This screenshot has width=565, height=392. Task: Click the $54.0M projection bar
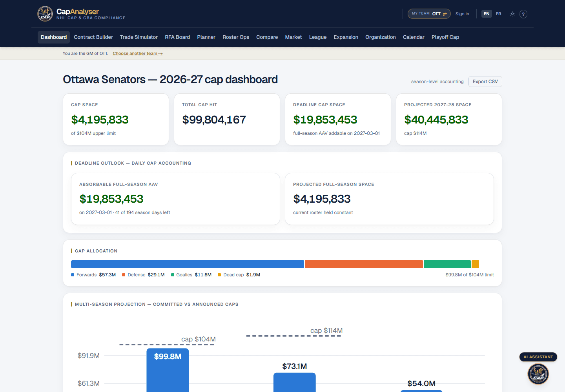[x=421, y=391]
